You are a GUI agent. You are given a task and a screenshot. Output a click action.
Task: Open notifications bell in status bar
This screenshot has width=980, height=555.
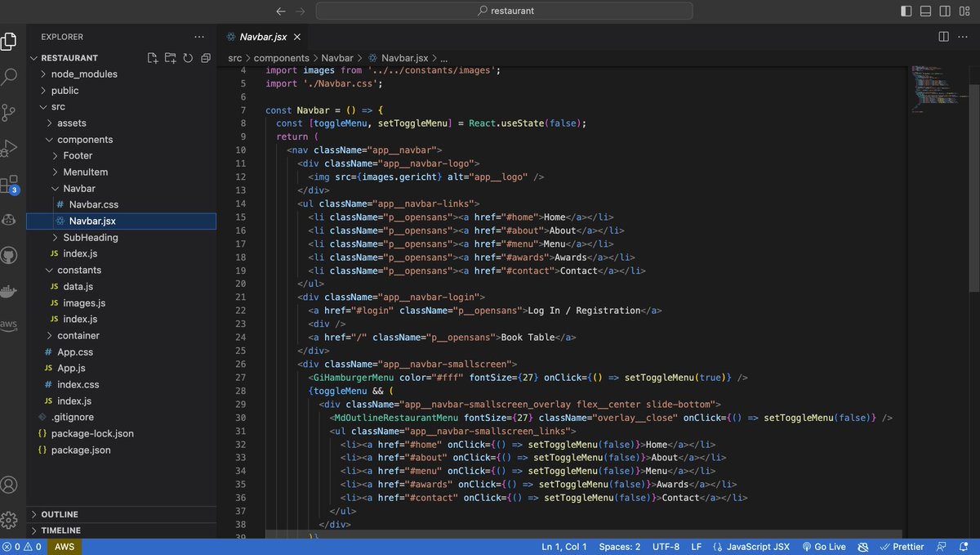[965, 547]
